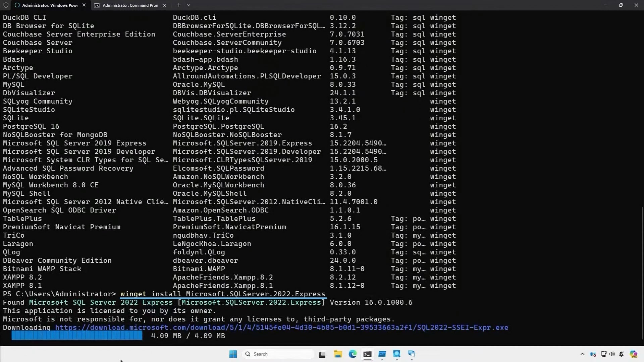Open the magnifier-icon taskbar app

coord(397,354)
